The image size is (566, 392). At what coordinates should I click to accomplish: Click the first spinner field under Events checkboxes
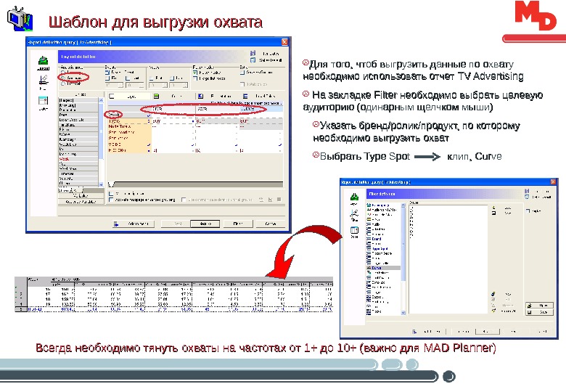click(114, 85)
